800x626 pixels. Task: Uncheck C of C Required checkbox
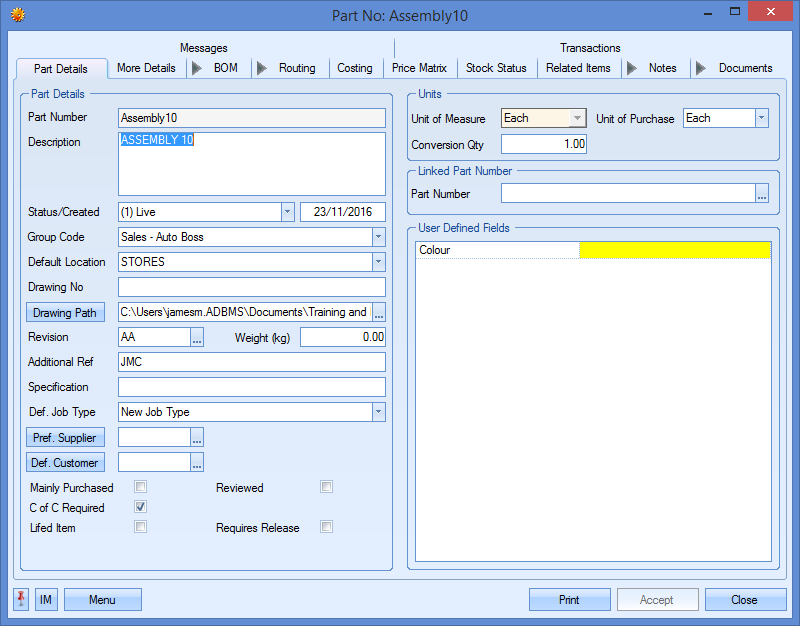click(x=141, y=508)
